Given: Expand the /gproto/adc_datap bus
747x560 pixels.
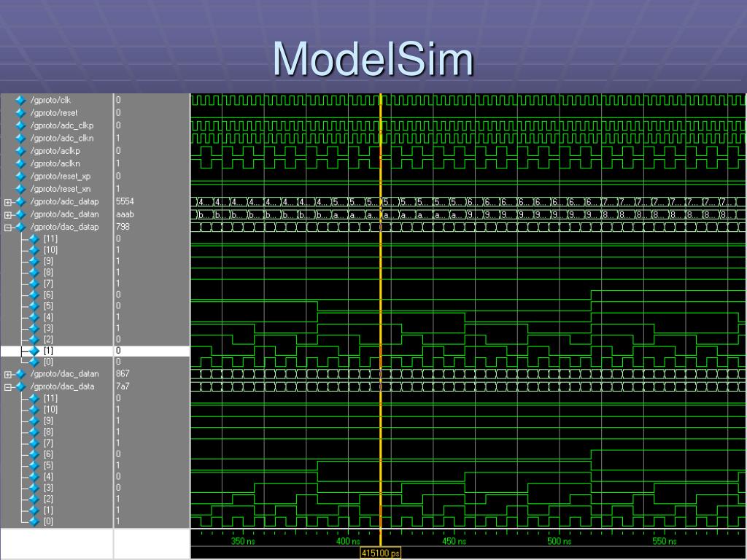Looking at the screenshot, I should pos(7,202).
